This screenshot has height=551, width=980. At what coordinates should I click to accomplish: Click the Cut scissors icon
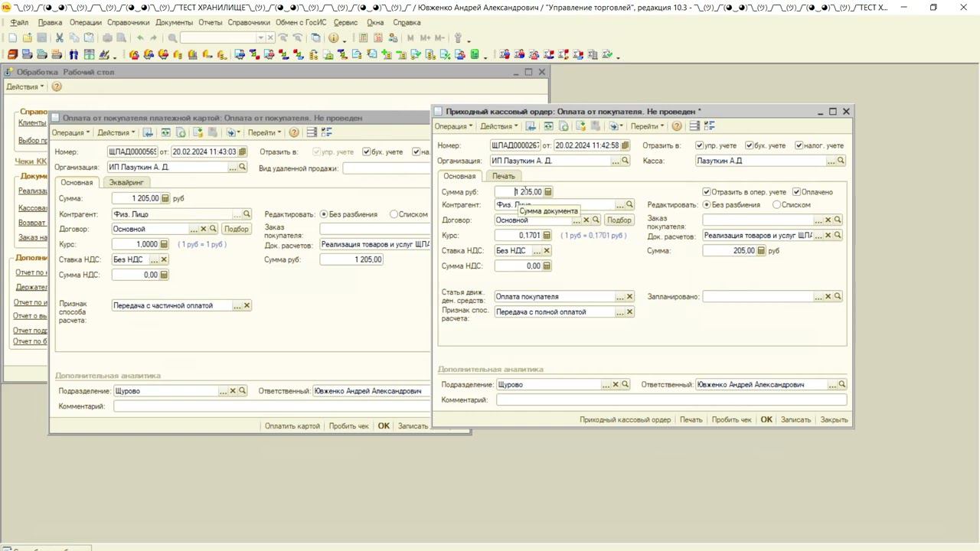click(60, 37)
